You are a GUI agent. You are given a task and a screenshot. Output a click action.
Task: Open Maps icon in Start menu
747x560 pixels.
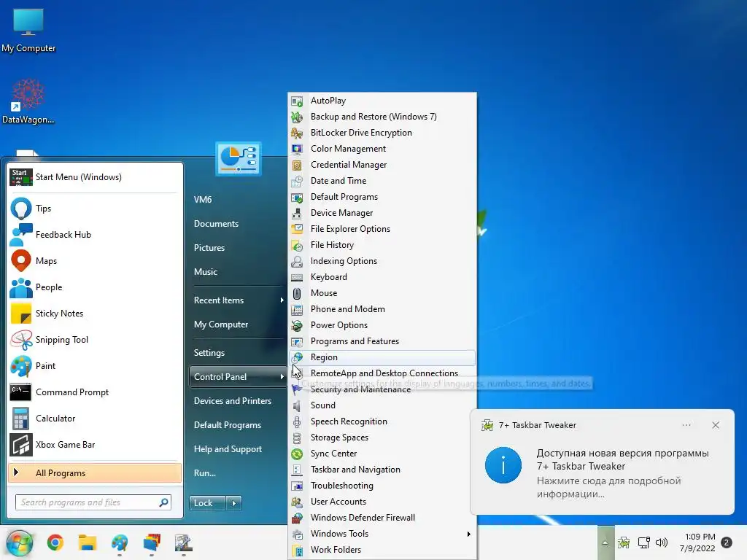tap(21, 261)
